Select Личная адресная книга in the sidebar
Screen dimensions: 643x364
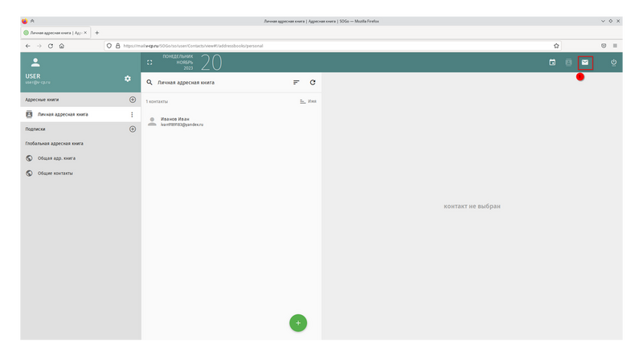pos(63,115)
